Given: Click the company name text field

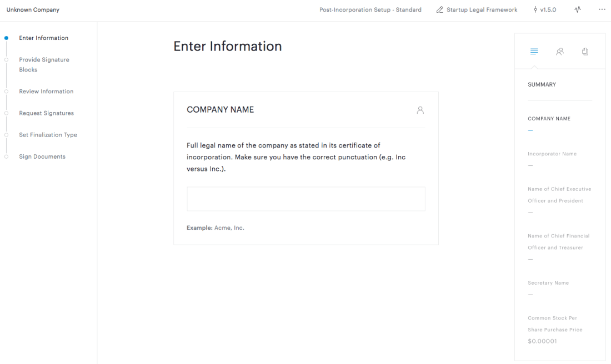Looking at the screenshot, I should pos(305,199).
